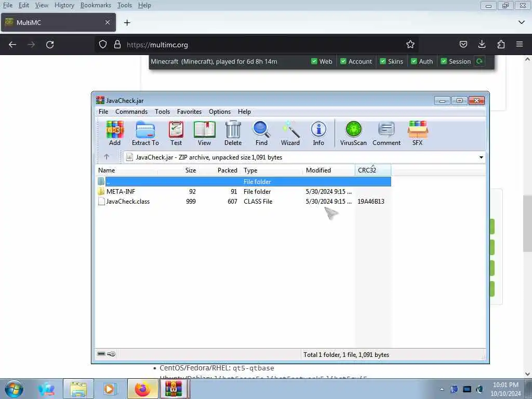Click the Delete trash can icon

(x=233, y=133)
